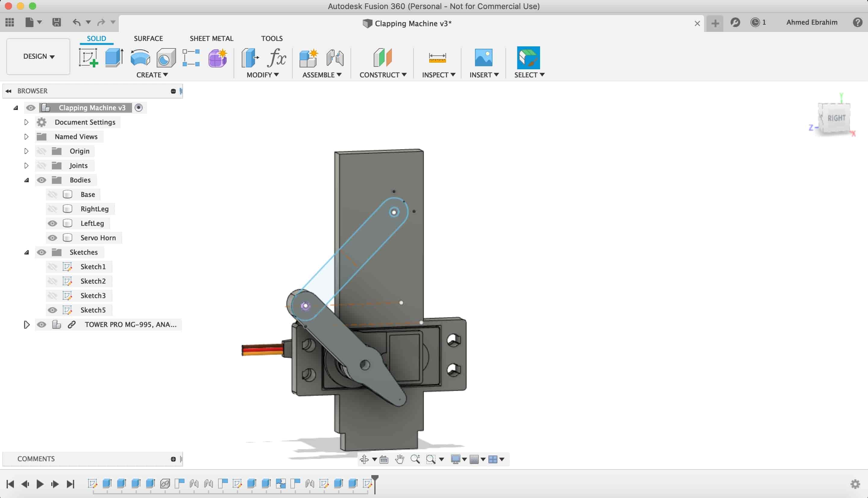Select the Pan hand tool
Screen dimensions: 868x498
(399, 459)
